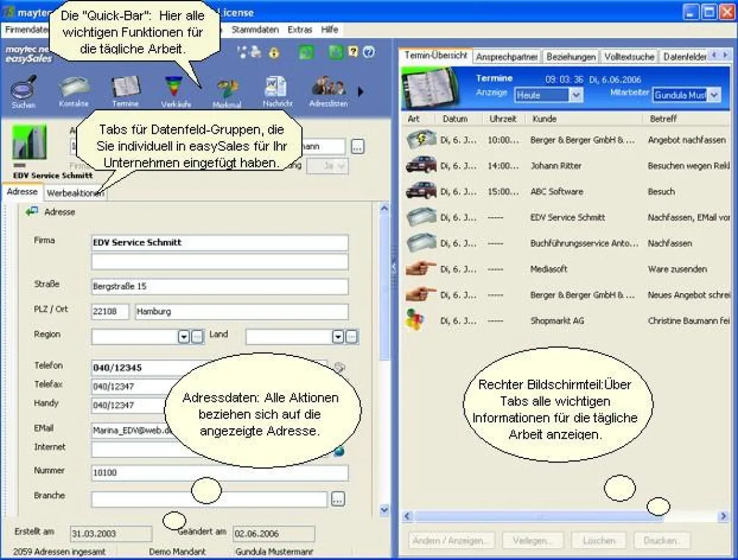Viewport: 738px width, 560px height.
Task: Open the Region dropdown arrow
Action: (x=183, y=336)
